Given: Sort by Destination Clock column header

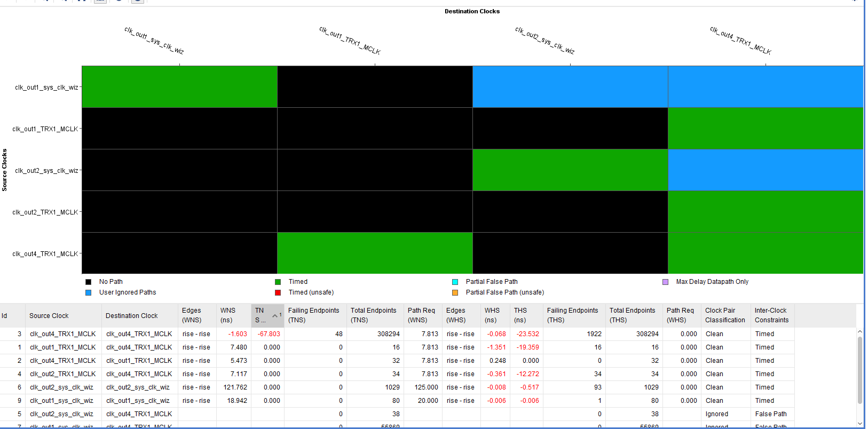Looking at the screenshot, I should pos(140,315).
